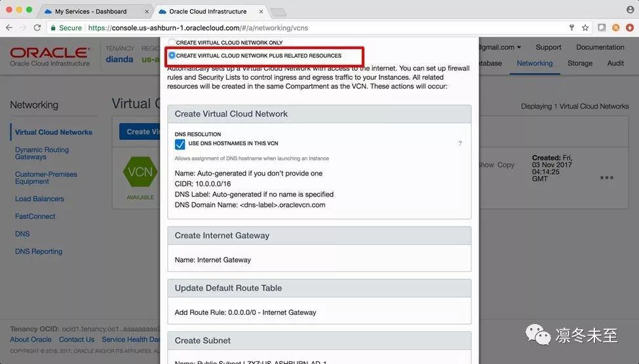Expand the gmail.com account dropdown

point(501,47)
